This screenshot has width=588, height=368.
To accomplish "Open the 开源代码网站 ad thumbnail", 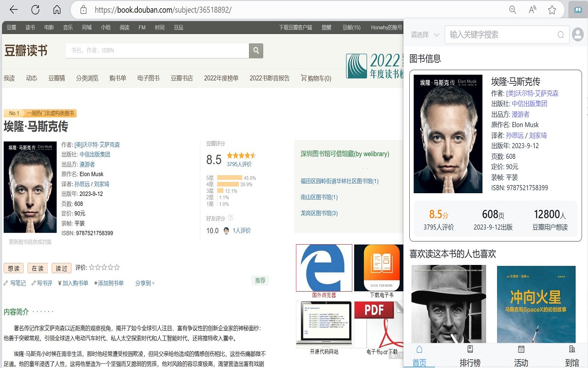I will coord(324,324).
